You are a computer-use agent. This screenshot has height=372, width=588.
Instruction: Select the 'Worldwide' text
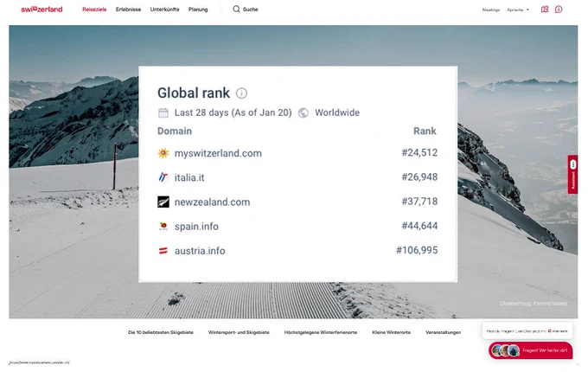coord(337,112)
